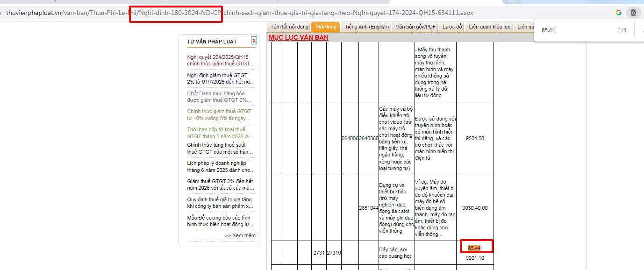644x270 pixels.
Task: Open the MỤC LỤC VĂN BẢN link
Action: tap(298, 37)
